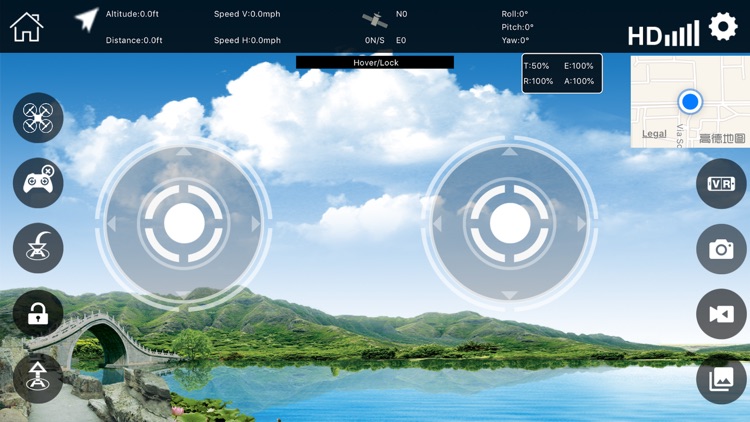This screenshot has height=422, width=750.
Task: Select the quadcopter drone mode button
Action: (38, 118)
